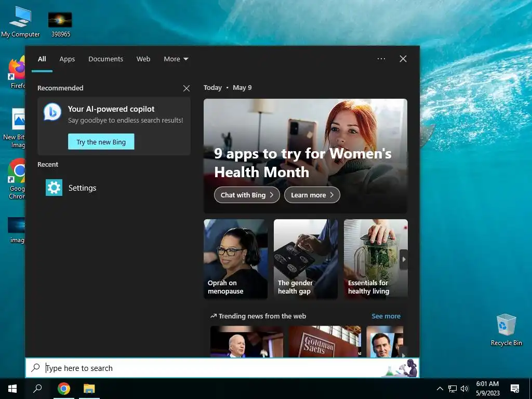Click Try the new Bing button
Image resolution: width=532 pixels, height=399 pixels.
point(101,141)
